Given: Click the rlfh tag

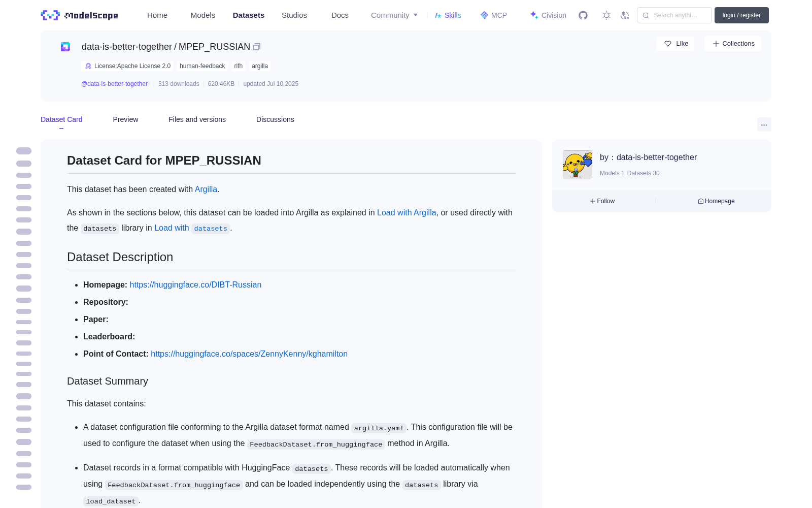Looking at the screenshot, I should 239,66.
